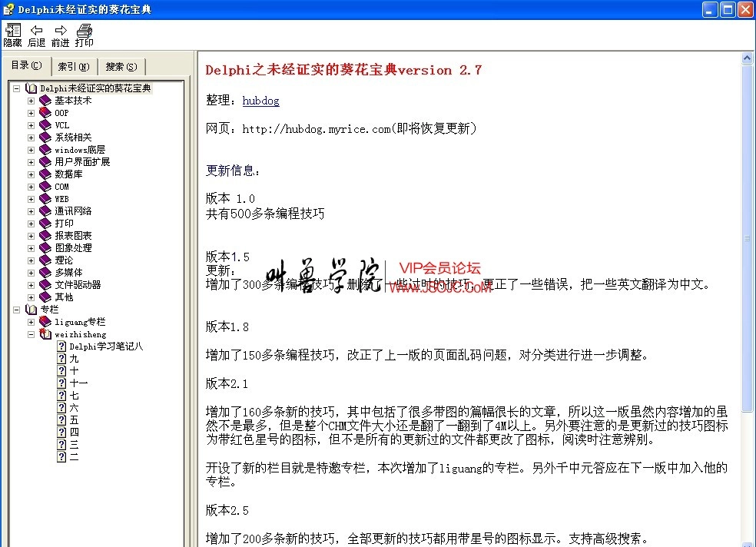
Task: Click the folder icon next to 专栏
Action: click(32, 309)
